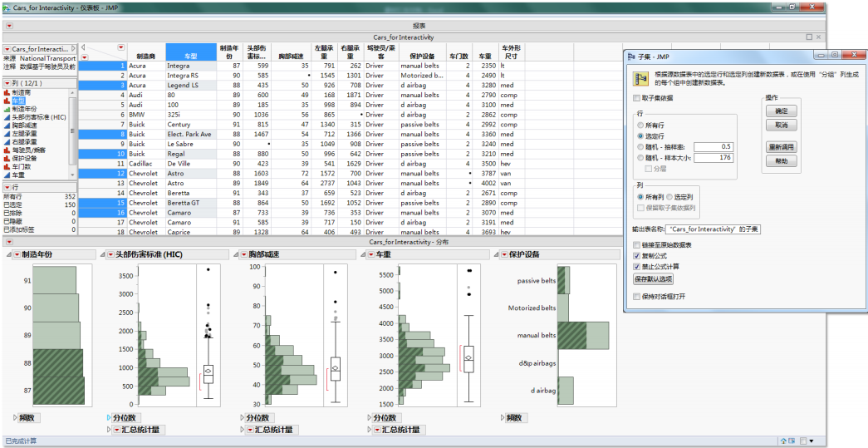
Task: Open red triangle menu of the 分布 report
Action: [9, 242]
